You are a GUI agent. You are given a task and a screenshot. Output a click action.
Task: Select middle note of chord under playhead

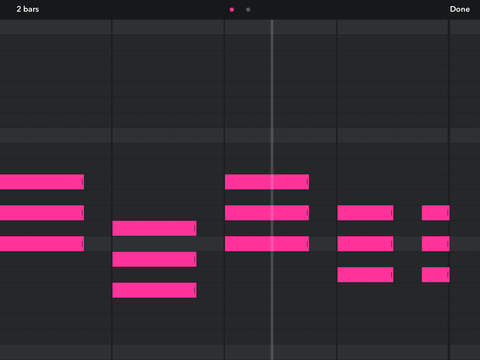point(267,213)
